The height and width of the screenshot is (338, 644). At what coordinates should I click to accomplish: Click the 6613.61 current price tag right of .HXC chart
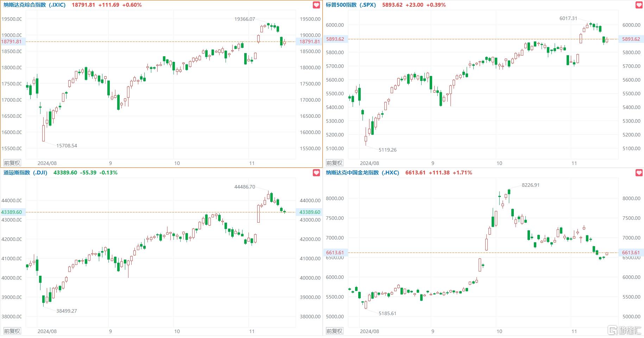pos(631,253)
